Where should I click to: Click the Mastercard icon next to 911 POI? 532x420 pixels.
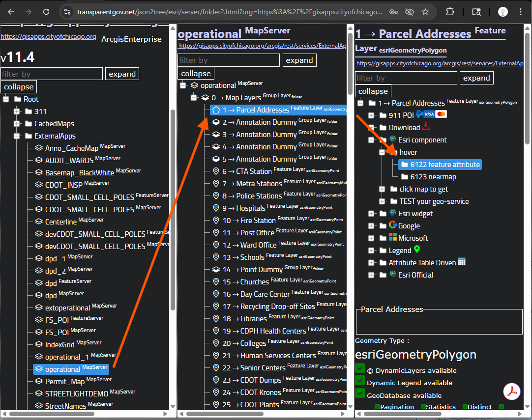pos(441,114)
